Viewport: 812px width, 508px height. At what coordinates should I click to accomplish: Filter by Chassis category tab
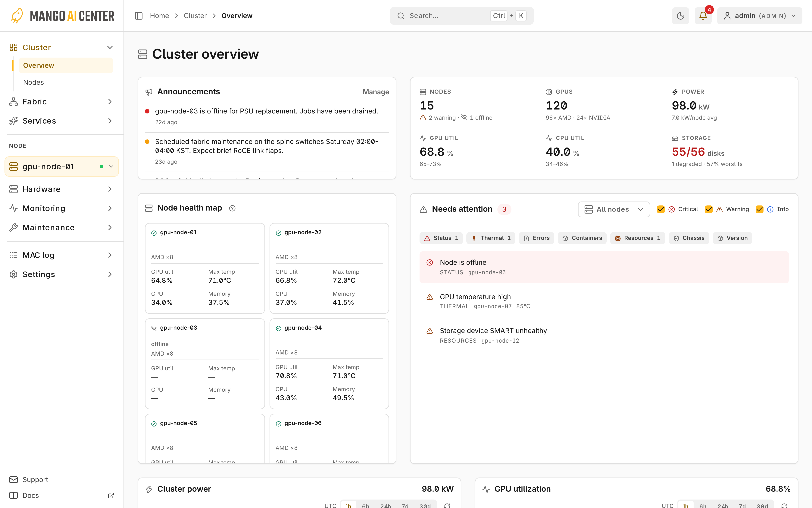coord(689,238)
